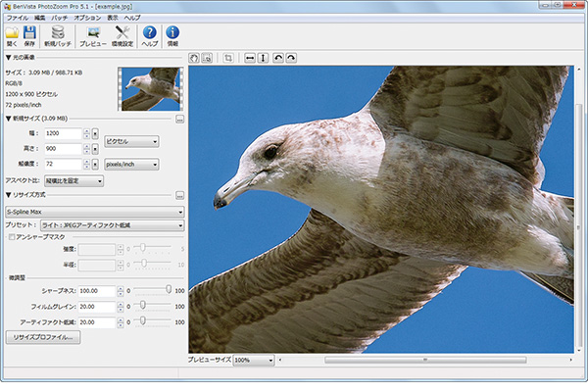Open the Options (オプション) menu
This screenshot has height=392, width=588.
click(x=86, y=18)
